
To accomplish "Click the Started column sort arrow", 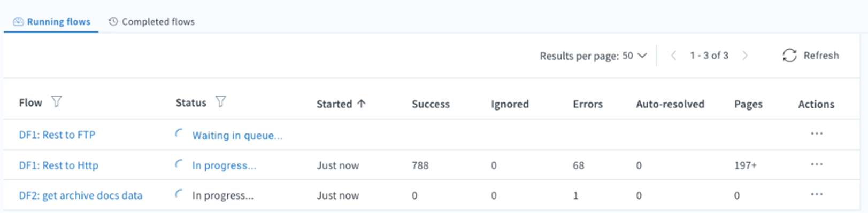I will [362, 104].
